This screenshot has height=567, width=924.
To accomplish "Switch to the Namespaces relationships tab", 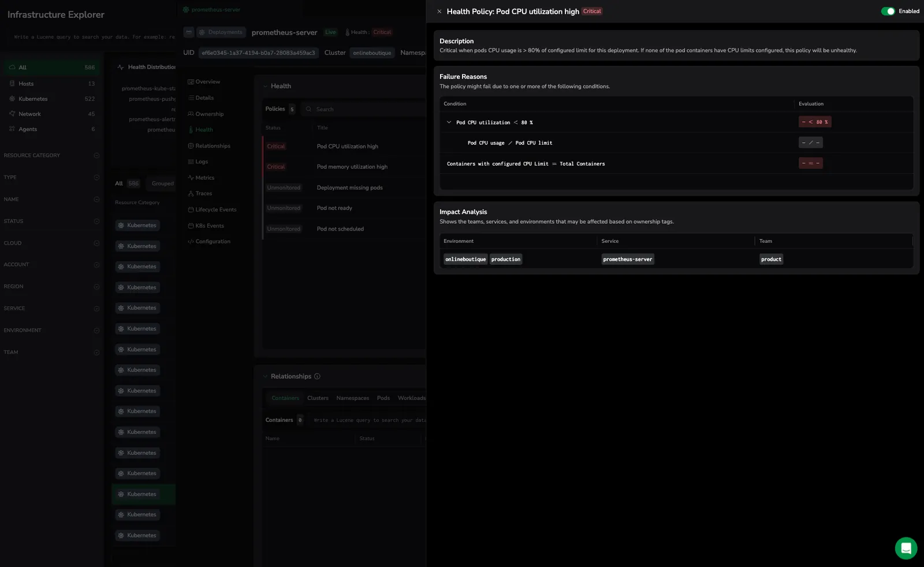I will [353, 398].
